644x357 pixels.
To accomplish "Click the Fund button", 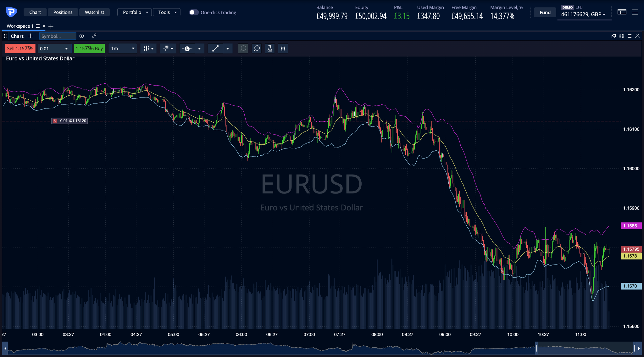I will pyautogui.click(x=545, y=13).
